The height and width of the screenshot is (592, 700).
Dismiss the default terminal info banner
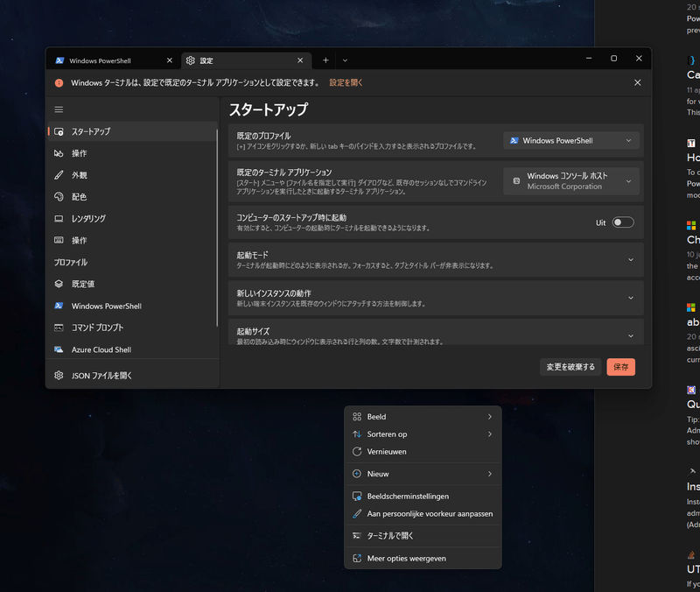pos(638,82)
